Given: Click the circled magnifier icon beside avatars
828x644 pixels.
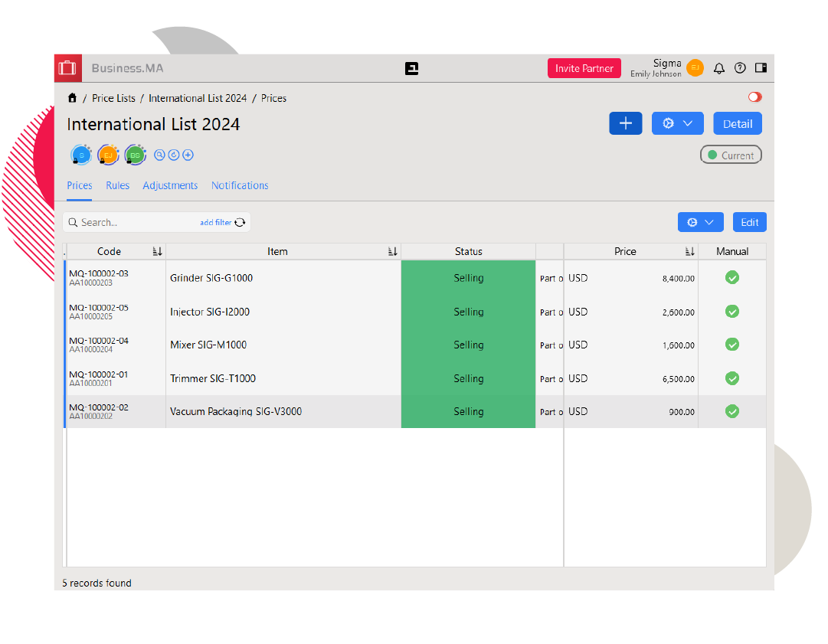Looking at the screenshot, I should [x=159, y=155].
